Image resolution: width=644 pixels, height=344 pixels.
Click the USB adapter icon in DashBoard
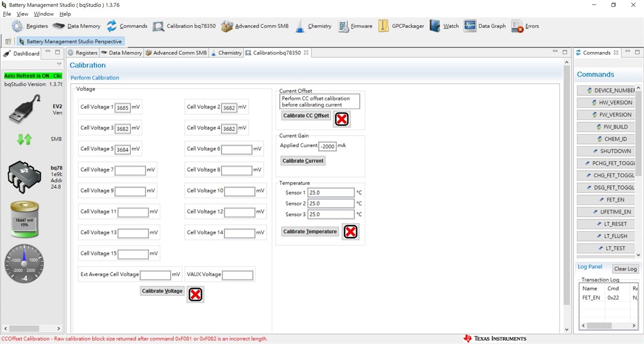click(x=24, y=109)
